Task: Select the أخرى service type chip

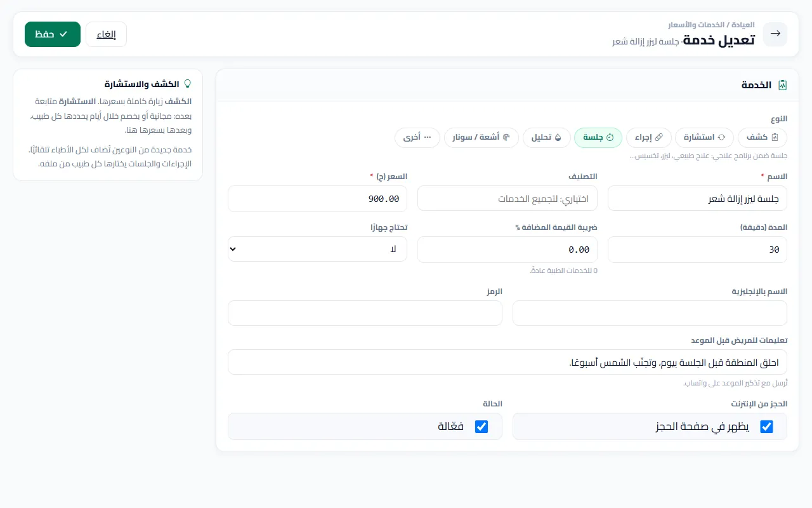Action: (417, 138)
